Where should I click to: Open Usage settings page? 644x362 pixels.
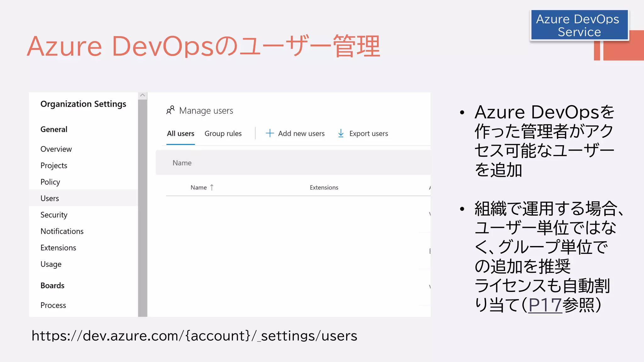tap(51, 264)
